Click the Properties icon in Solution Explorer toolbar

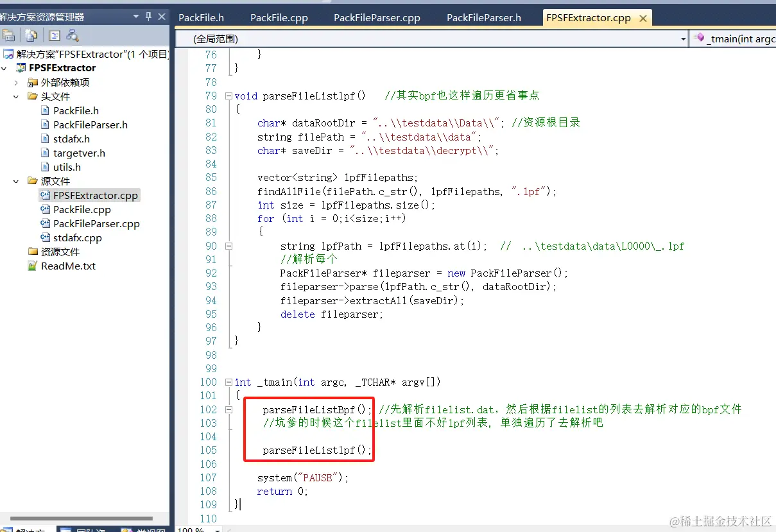coord(9,36)
